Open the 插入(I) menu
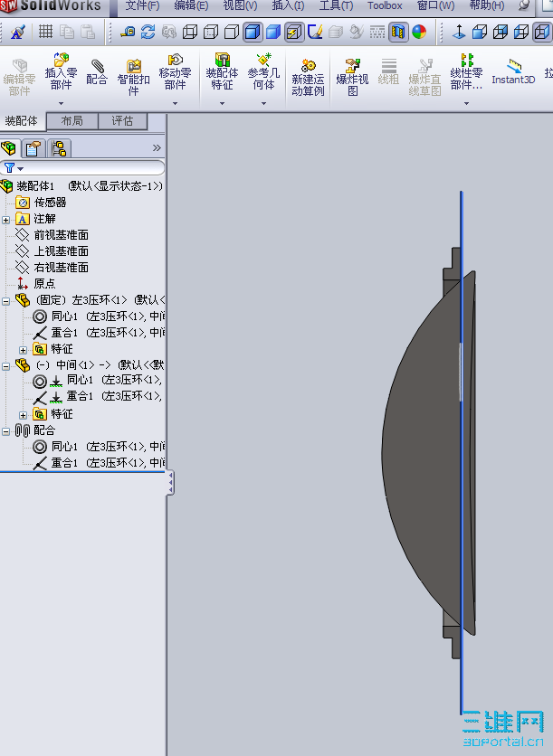The width and height of the screenshot is (553, 756). point(288,5)
